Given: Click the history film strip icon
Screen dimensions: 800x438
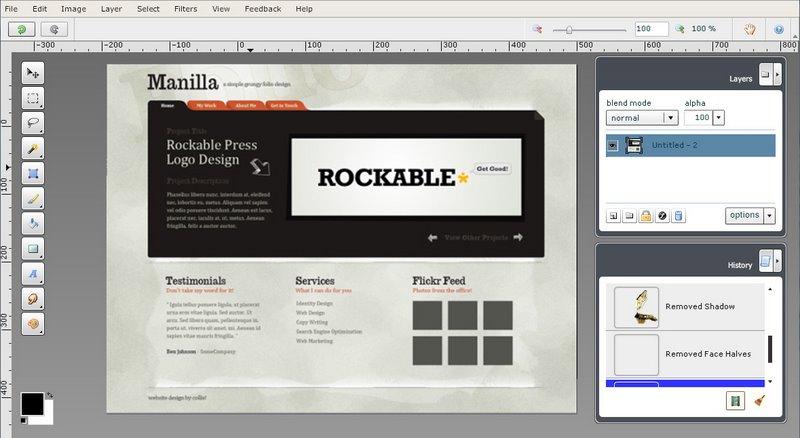Looking at the screenshot, I should pos(735,401).
